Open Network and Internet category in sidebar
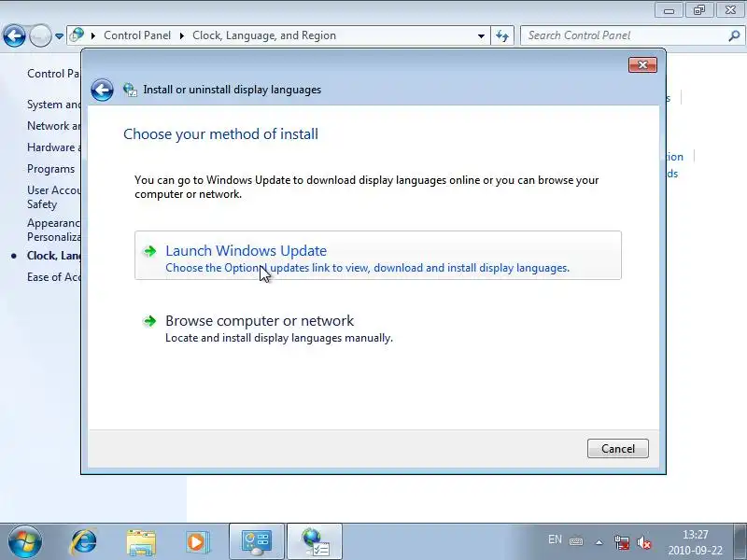 click(x=53, y=126)
